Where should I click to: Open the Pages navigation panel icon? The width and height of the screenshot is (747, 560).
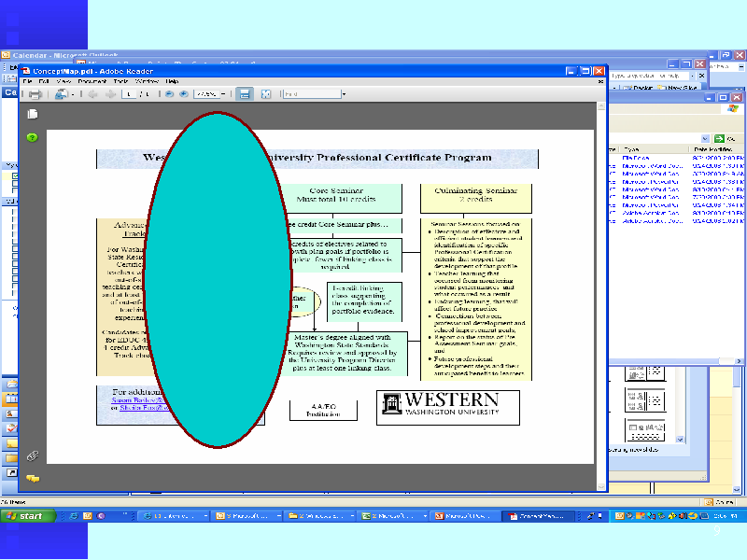coord(33,114)
